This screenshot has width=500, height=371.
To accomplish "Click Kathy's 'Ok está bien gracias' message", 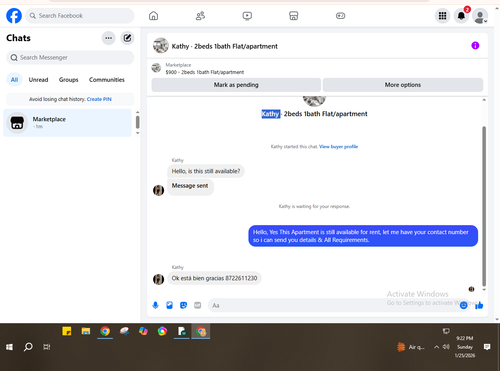I will [214, 278].
